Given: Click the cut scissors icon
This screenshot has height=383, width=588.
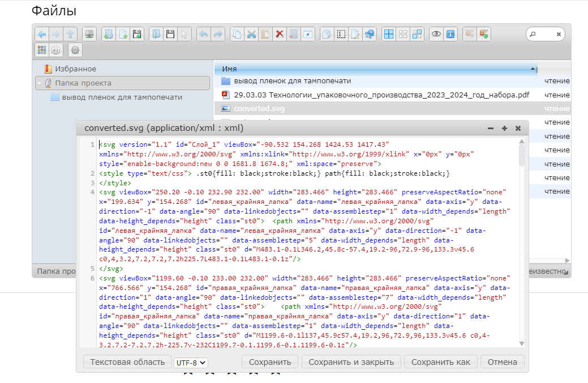Looking at the screenshot, I should pos(252,35).
